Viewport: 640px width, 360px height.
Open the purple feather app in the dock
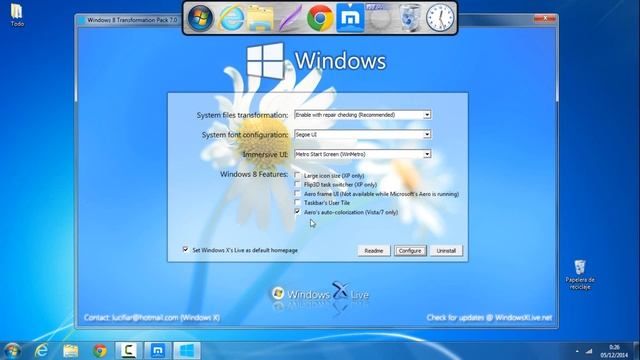click(290, 18)
